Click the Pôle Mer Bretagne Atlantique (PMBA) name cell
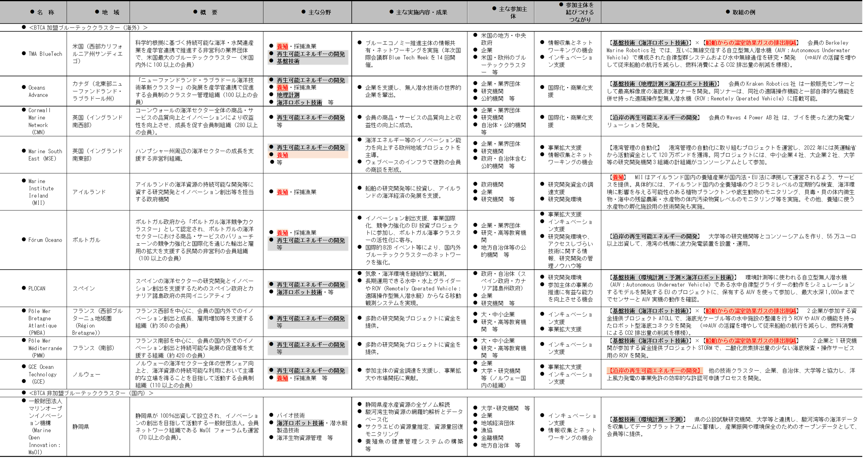Viewport: 868px width, 474px height. 33,322
